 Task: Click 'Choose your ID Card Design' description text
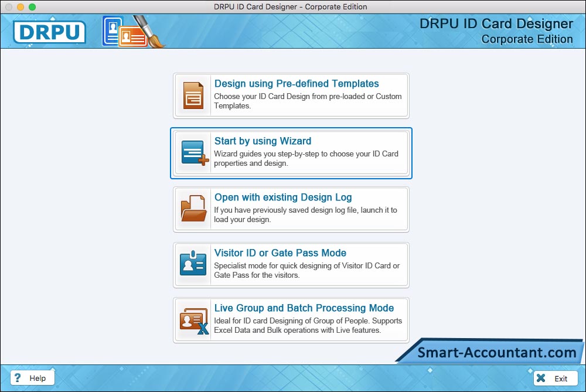pyautogui.click(x=308, y=101)
